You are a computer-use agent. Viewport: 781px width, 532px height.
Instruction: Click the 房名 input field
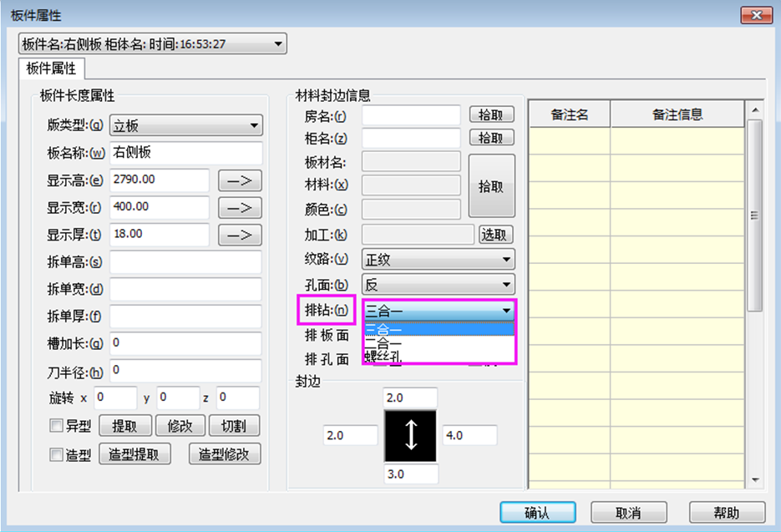[411, 115]
